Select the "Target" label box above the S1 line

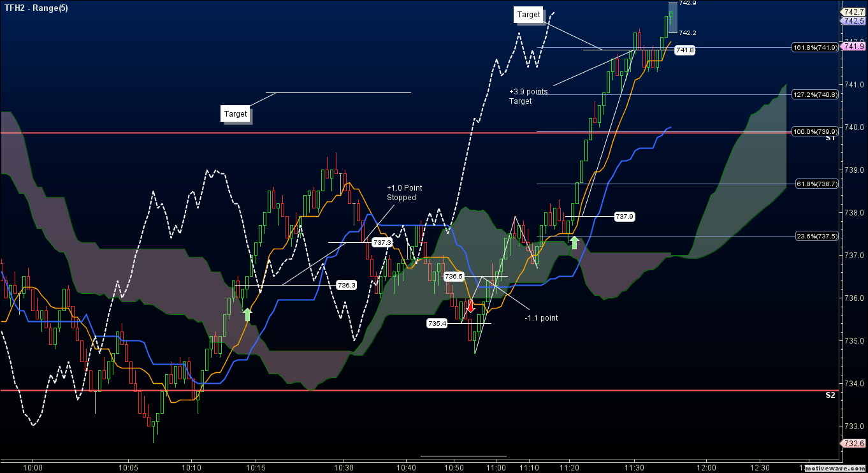point(235,114)
